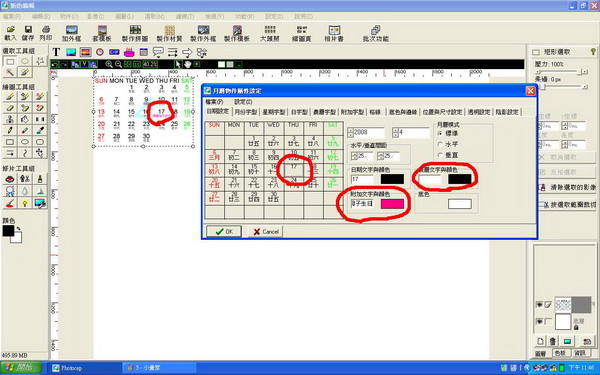Select the 垂直 calendar mode radio button
Screen dimensions: 600x375
point(440,155)
